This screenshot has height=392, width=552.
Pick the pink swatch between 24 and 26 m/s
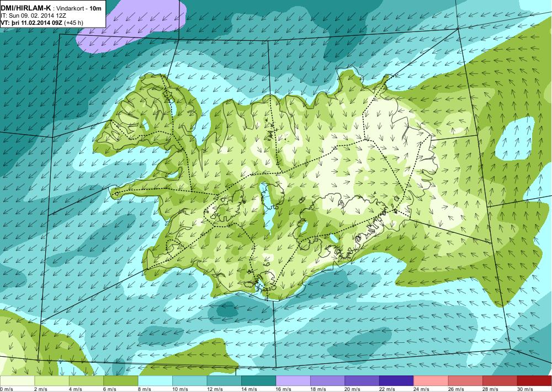pyautogui.click(x=431, y=381)
